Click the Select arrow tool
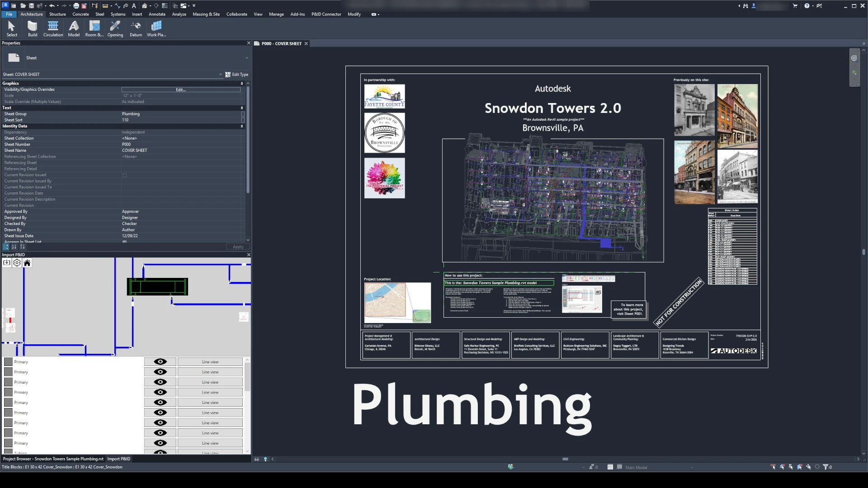Screen dimensions: 868x488 click(x=12, y=28)
